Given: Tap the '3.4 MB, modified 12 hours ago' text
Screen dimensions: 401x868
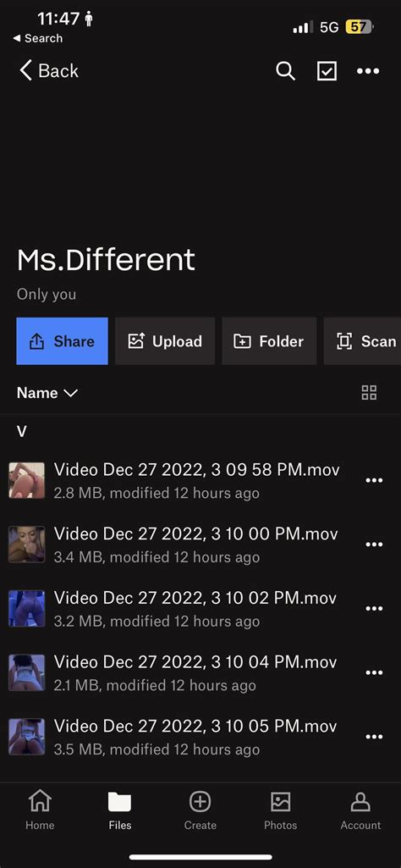Looking at the screenshot, I should pyautogui.click(x=157, y=557).
